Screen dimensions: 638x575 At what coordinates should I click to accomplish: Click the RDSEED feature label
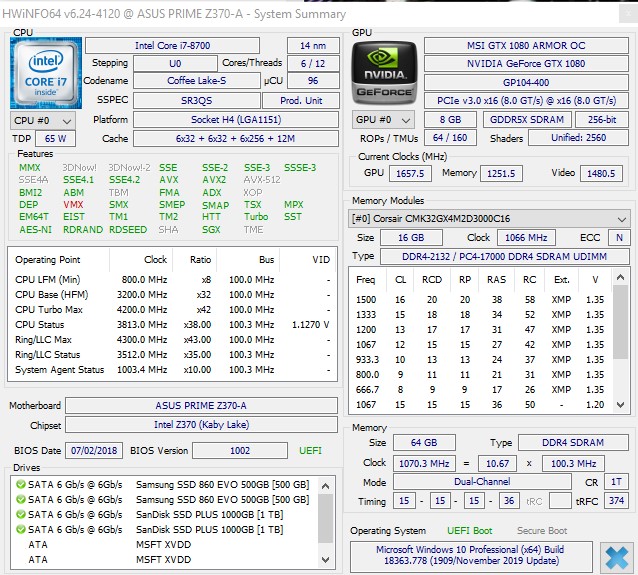[x=128, y=230]
